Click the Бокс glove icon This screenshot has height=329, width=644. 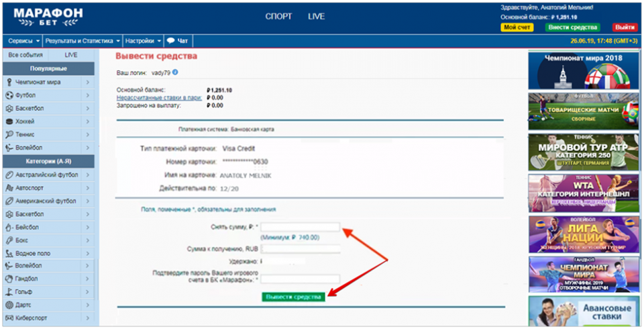coord(9,240)
